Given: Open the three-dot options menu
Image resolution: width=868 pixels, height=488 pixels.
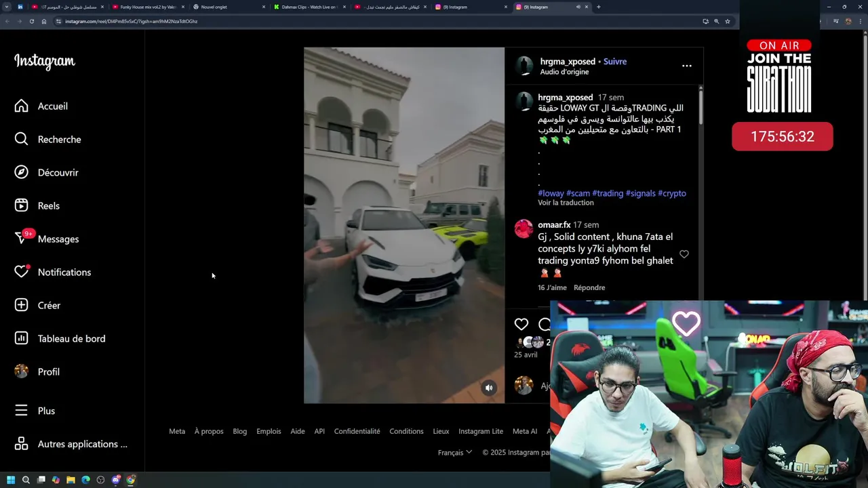Looking at the screenshot, I should [686, 66].
